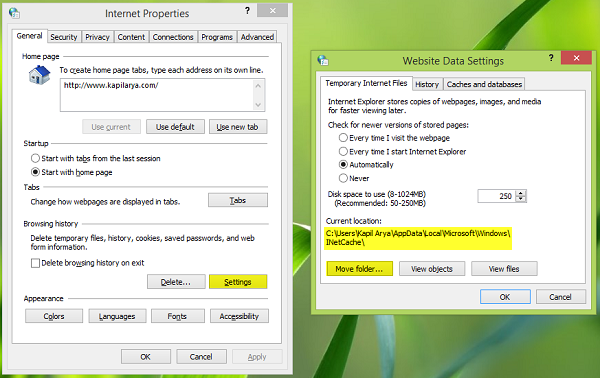Click the Website Data Settings globe icon

[323, 60]
